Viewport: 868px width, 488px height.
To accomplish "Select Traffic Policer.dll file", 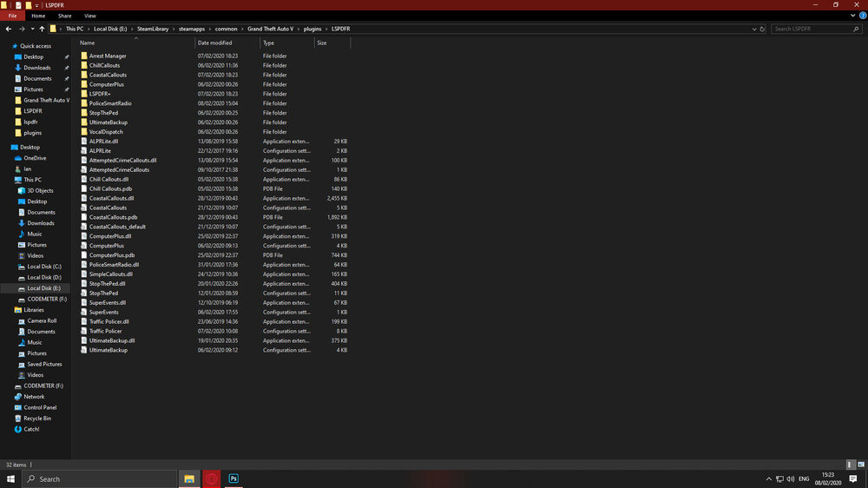I will 109,322.
